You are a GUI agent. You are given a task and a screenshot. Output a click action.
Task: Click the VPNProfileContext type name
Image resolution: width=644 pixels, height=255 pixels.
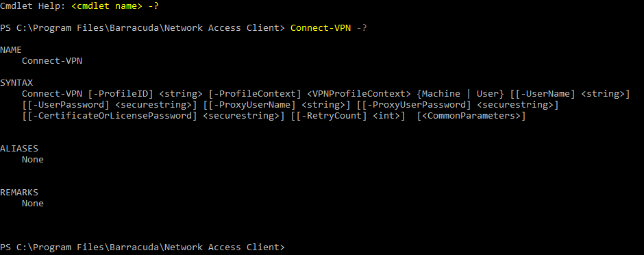tap(359, 94)
